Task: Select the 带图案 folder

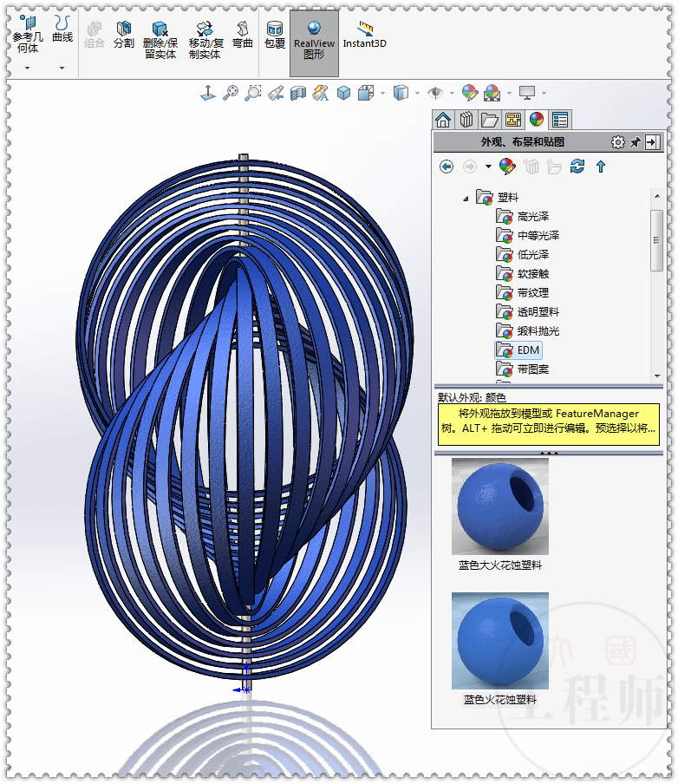Action: point(523,369)
